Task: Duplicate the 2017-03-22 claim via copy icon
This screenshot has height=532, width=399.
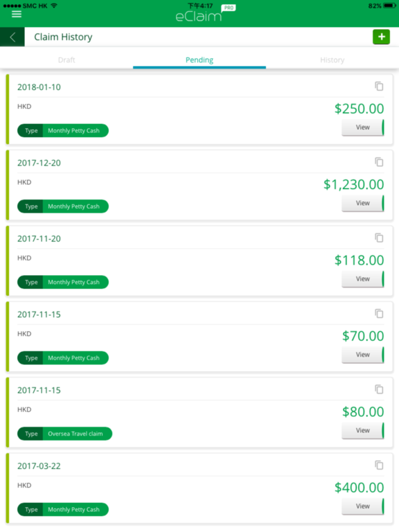Action: (379, 465)
